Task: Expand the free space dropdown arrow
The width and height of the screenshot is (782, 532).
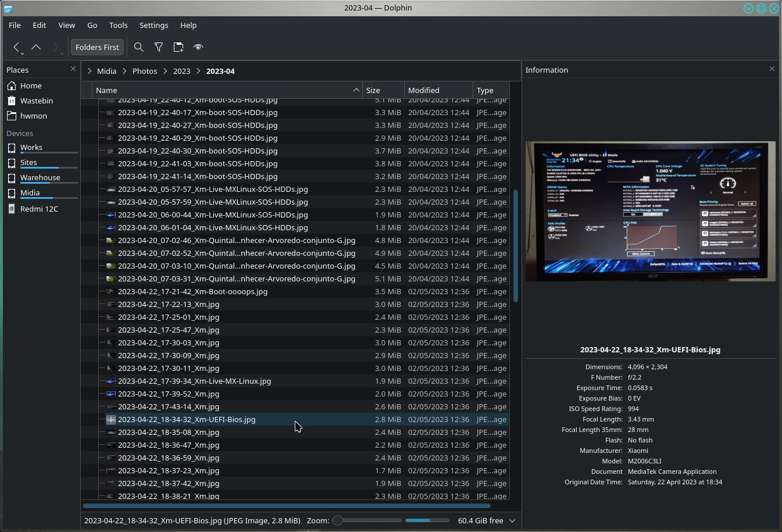Action: click(512, 520)
